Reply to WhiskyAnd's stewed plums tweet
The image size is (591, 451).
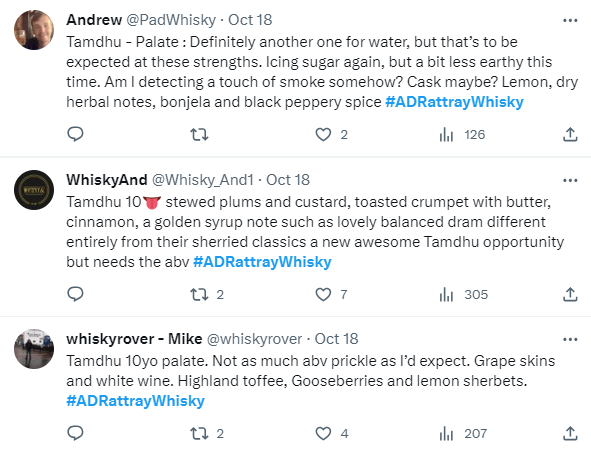[x=75, y=294]
